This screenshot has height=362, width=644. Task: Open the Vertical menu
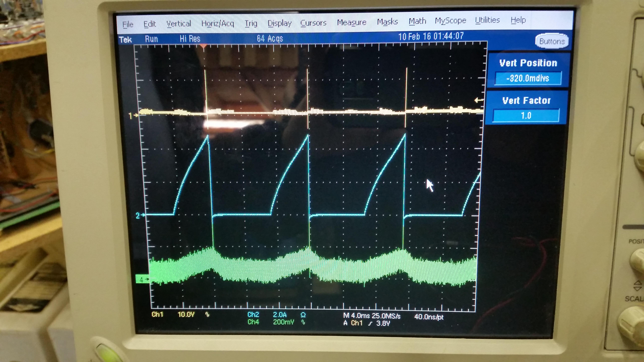coord(179,24)
